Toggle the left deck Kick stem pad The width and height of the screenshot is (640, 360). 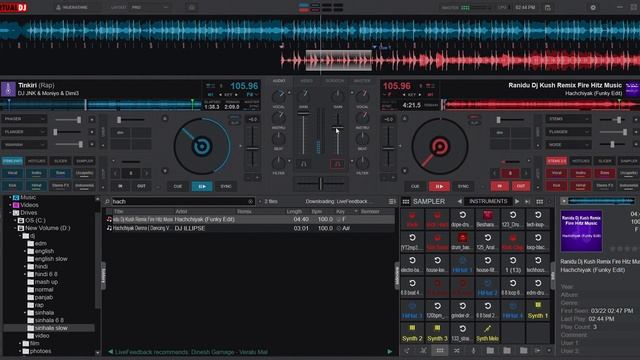click(12, 186)
